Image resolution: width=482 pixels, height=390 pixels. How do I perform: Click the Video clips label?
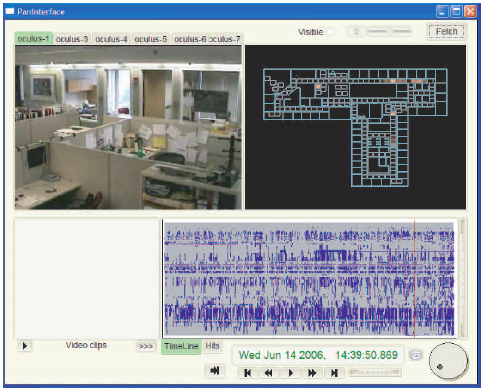pos(86,345)
